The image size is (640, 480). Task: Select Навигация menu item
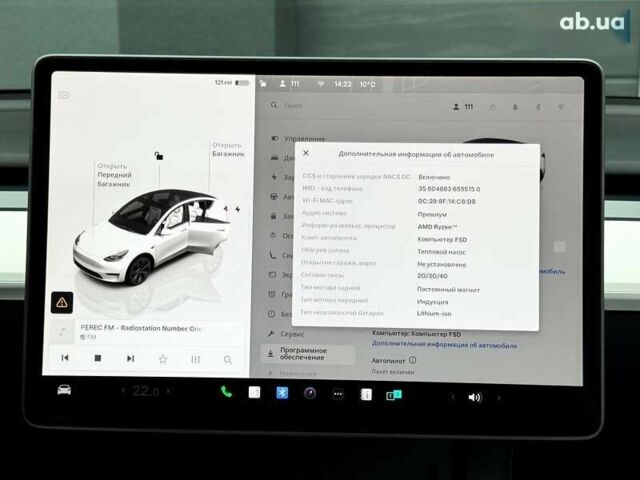pos(292,373)
